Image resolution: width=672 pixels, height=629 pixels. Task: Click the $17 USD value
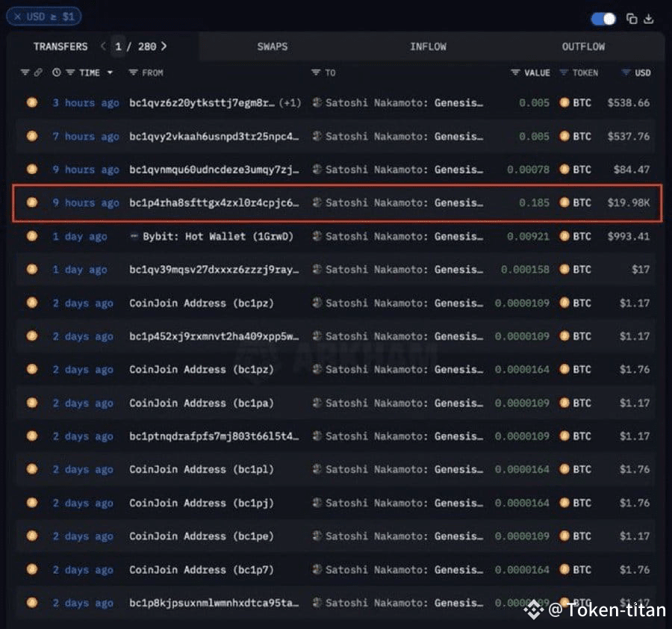[641, 270]
